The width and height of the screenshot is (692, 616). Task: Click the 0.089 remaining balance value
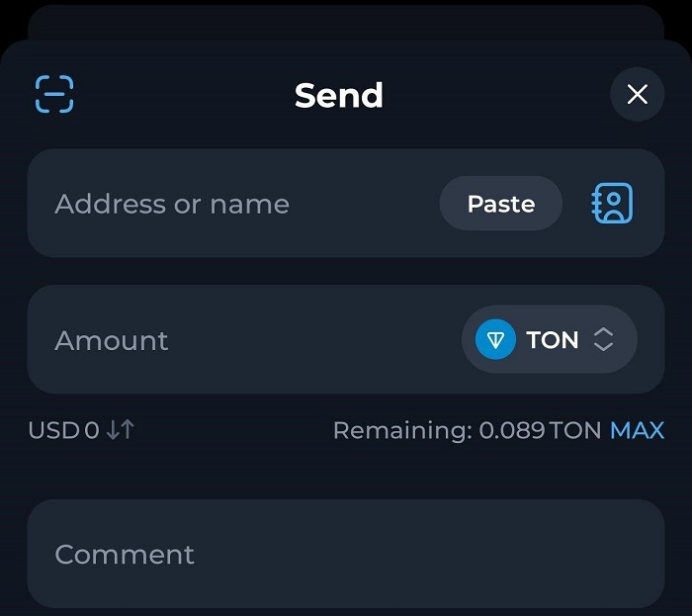[512, 430]
